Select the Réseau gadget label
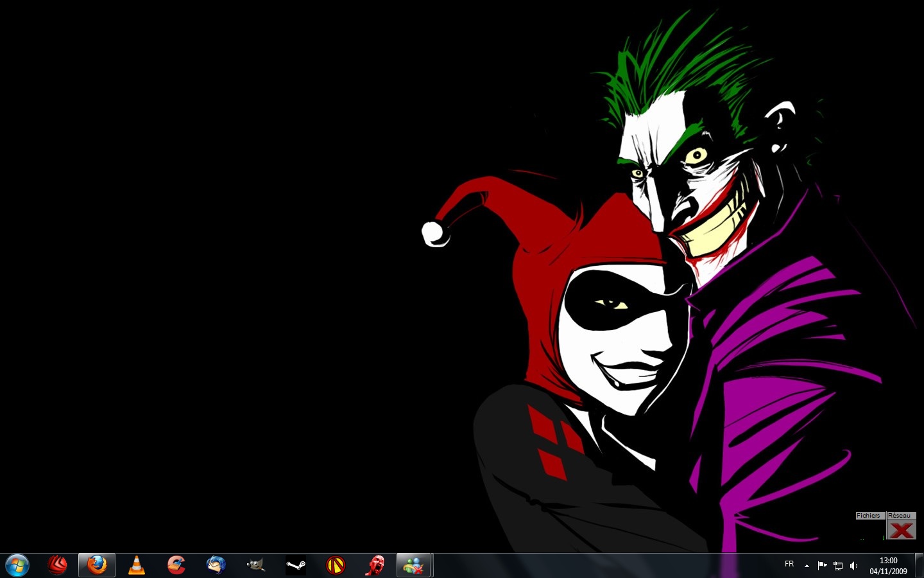The width and height of the screenshot is (924, 578). 901,516
